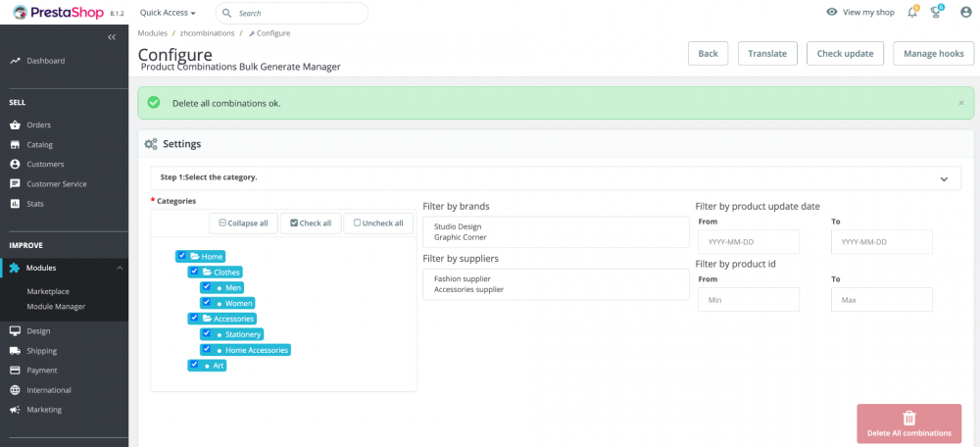Open Module Manager submenu item
Screen dimensions: 980x447
point(56,307)
